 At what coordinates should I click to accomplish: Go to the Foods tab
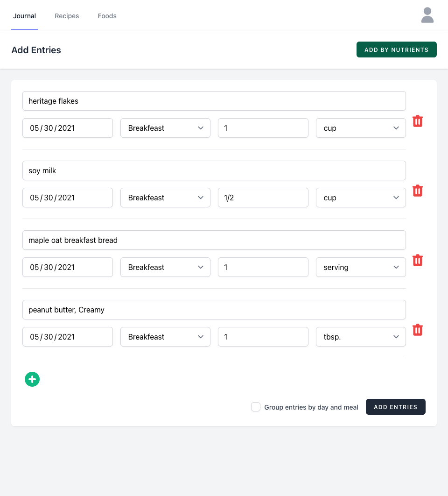[x=107, y=16]
